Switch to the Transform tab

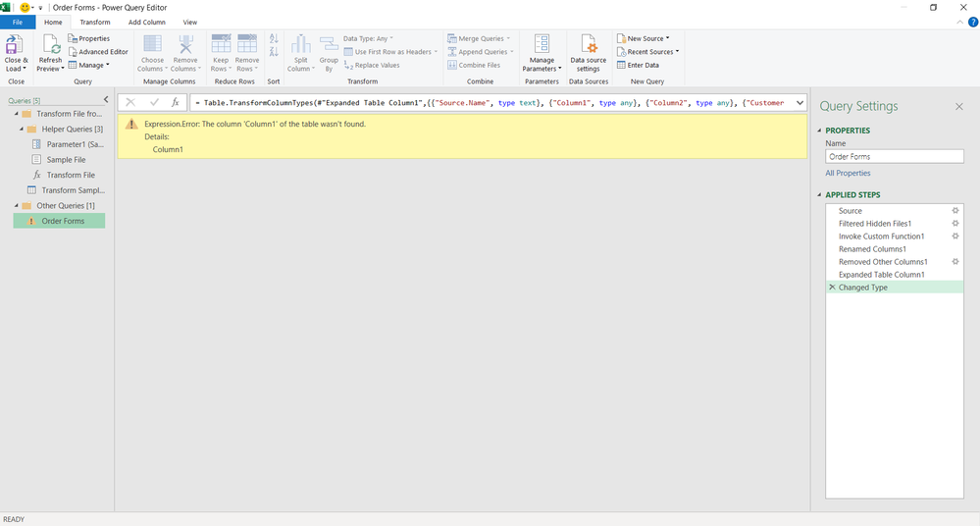[x=95, y=22]
